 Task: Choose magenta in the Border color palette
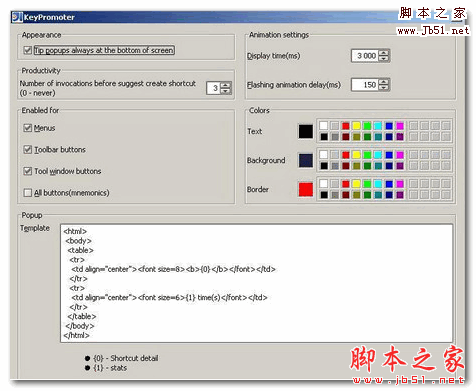[400, 184]
